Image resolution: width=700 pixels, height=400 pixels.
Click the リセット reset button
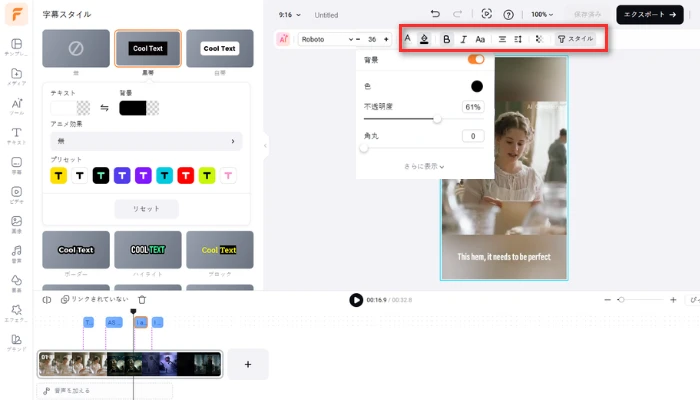146,209
